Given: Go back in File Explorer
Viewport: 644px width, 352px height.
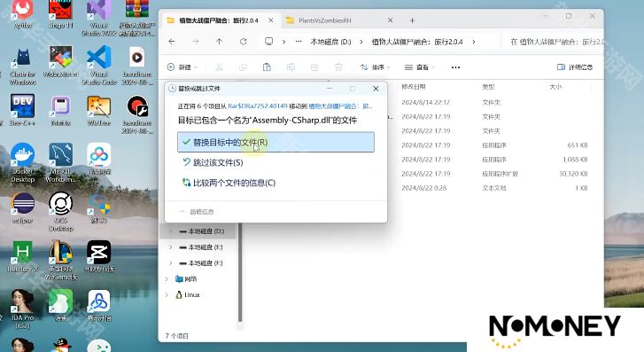Looking at the screenshot, I should click(x=172, y=42).
